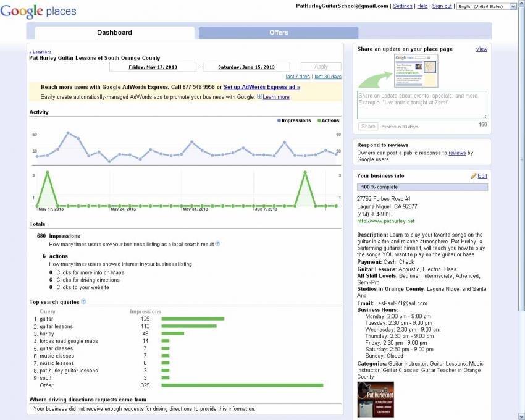The image size is (525, 420).
Task: Click Sign out link
Action: tap(442, 6)
